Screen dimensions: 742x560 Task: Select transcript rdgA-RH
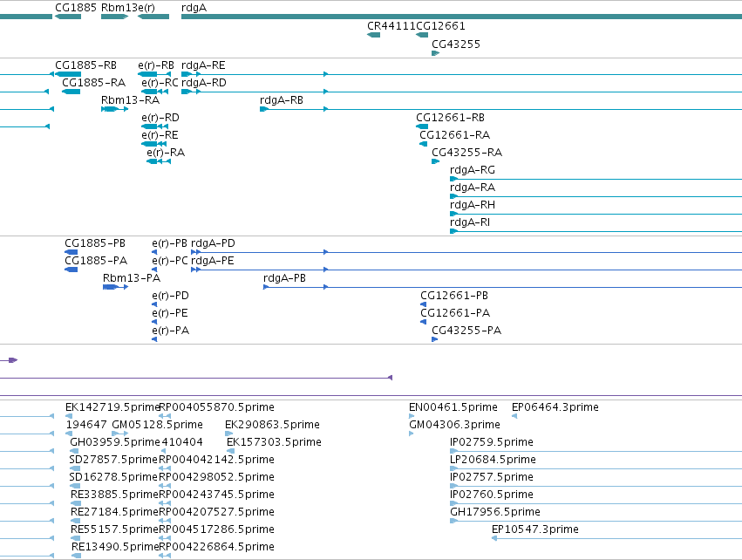473,205
